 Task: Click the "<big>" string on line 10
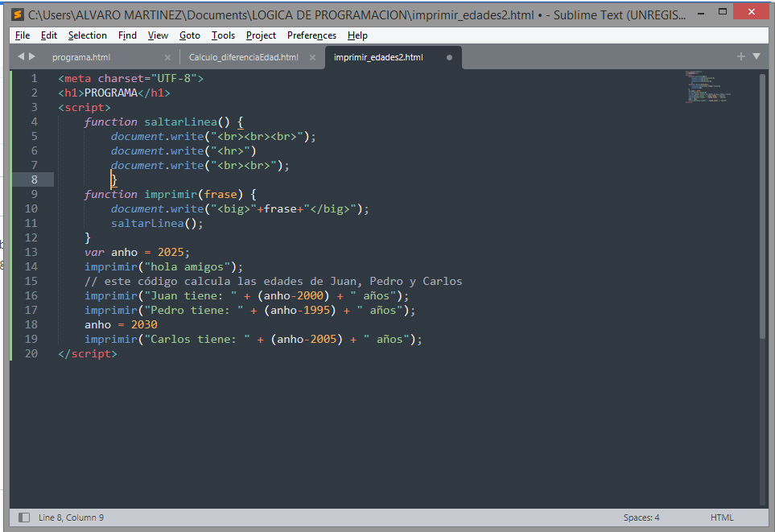pyautogui.click(x=233, y=208)
